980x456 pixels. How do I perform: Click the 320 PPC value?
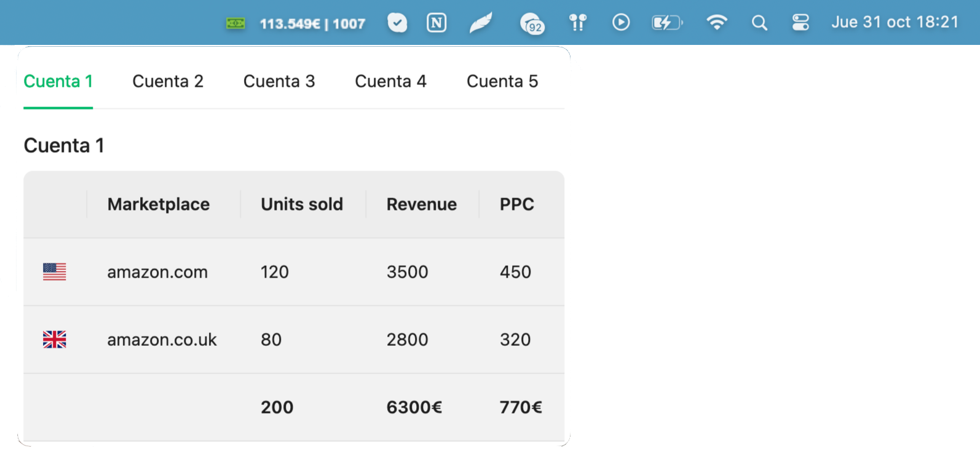click(x=515, y=340)
